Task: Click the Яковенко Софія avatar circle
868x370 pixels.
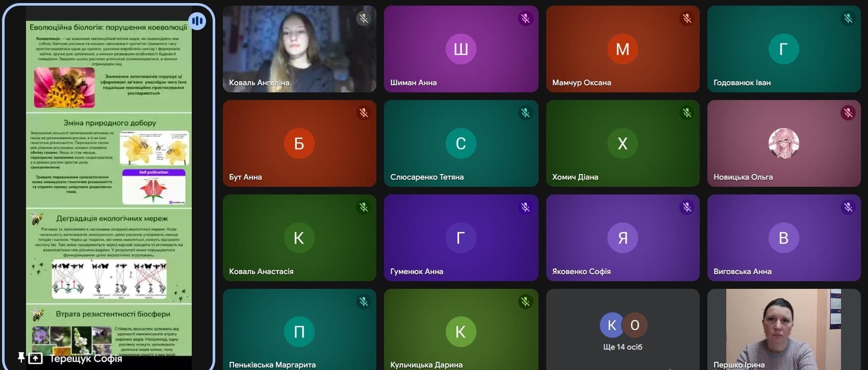Action: click(x=623, y=238)
